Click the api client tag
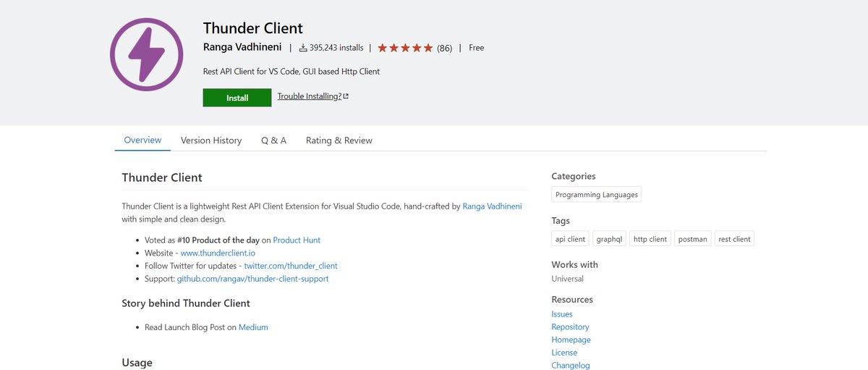 pyautogui.click(x=571, y=239)
